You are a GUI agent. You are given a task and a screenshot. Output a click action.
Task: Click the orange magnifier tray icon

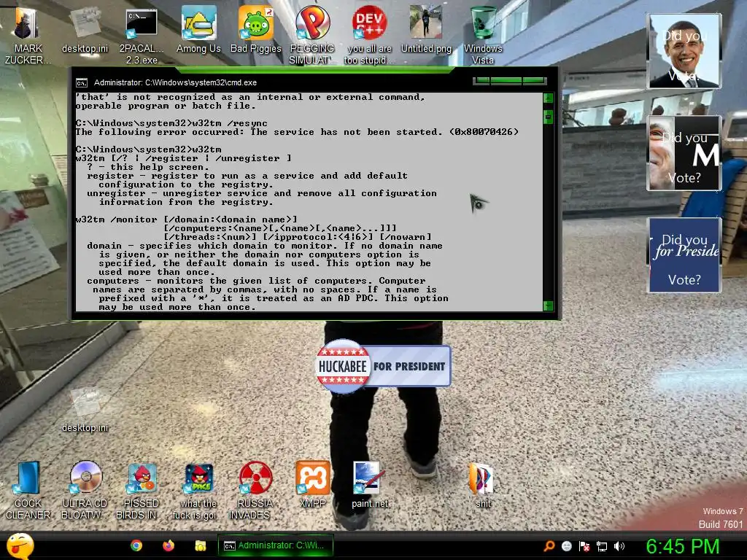point(549,546)
